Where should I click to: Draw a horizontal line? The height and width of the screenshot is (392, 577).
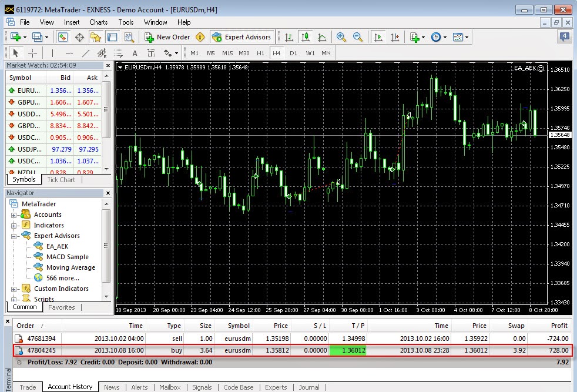(x=69, y=53)
